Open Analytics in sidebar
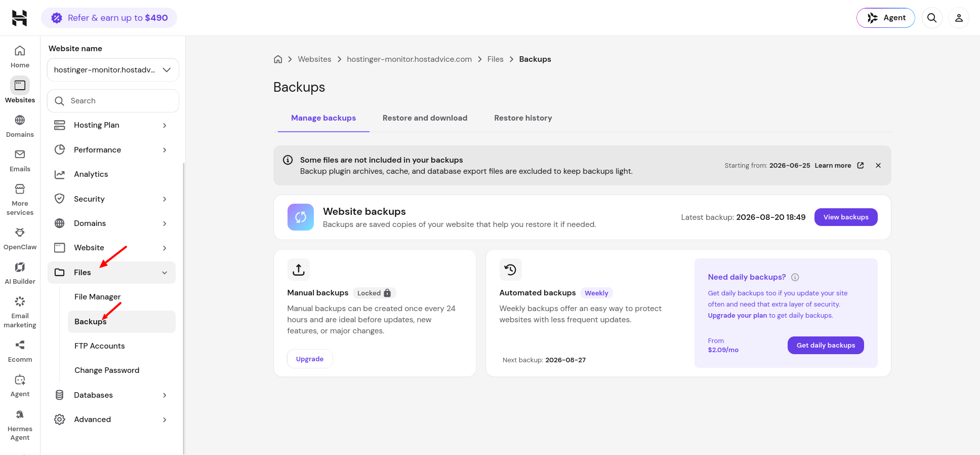 pos(111,174)
